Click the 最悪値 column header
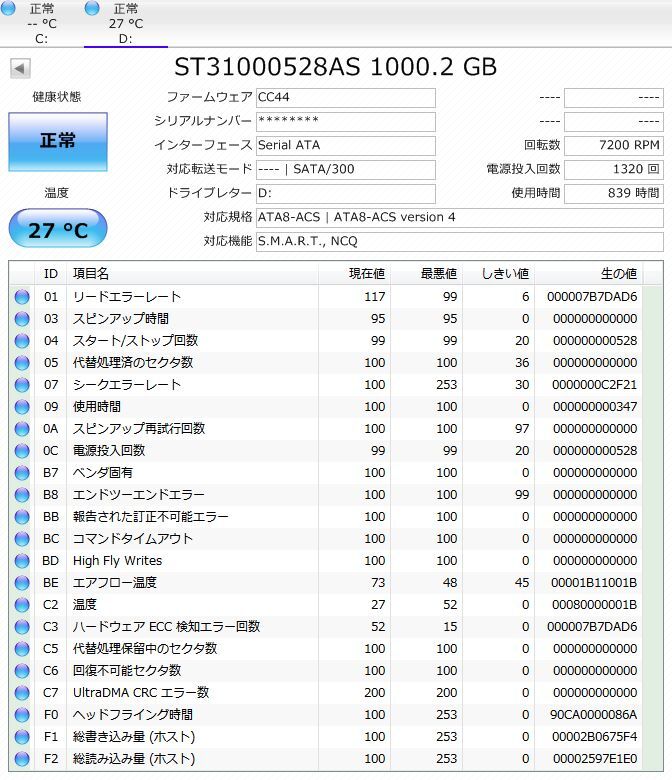 click(427, 274)
